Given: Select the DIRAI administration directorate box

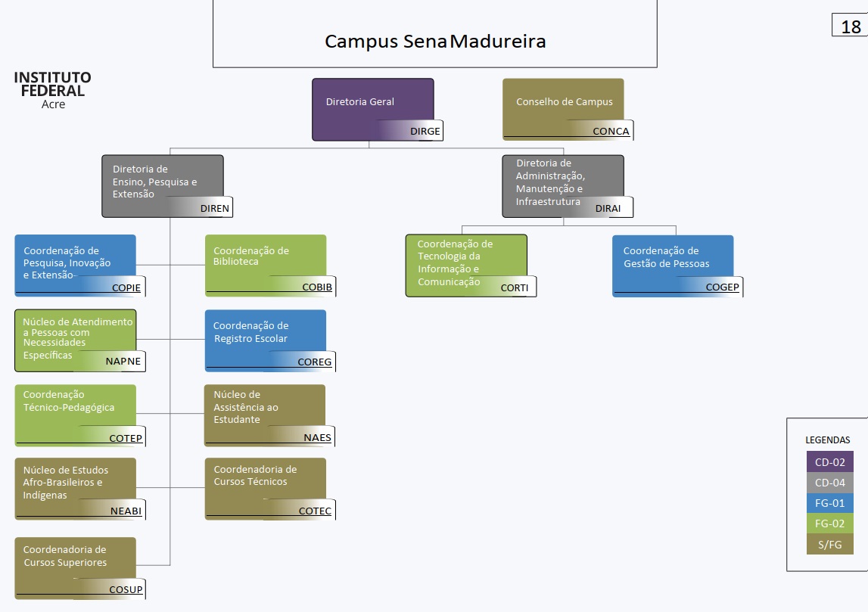Looking at the screenshot, I should 562,185.
